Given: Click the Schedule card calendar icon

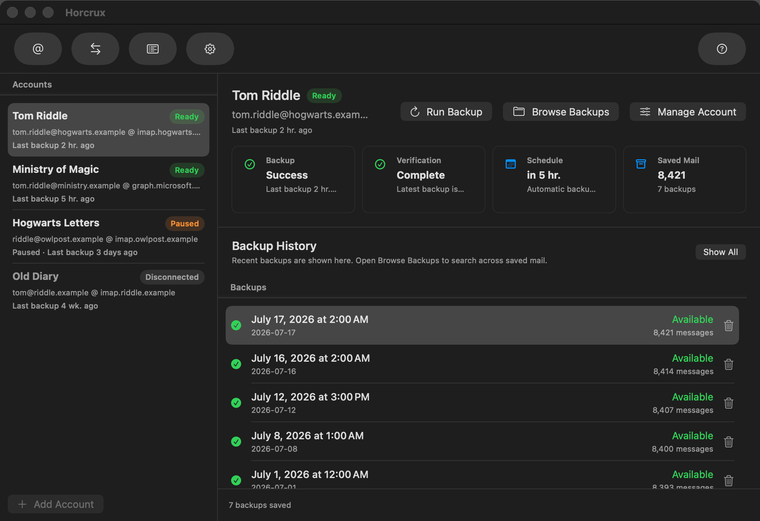Looking at the screenshot, I should [x=510, y=164].
